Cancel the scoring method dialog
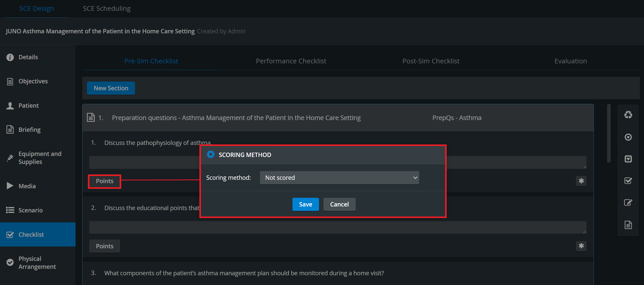This screenshot has width=644, height=285. click(x=339, y=204)
